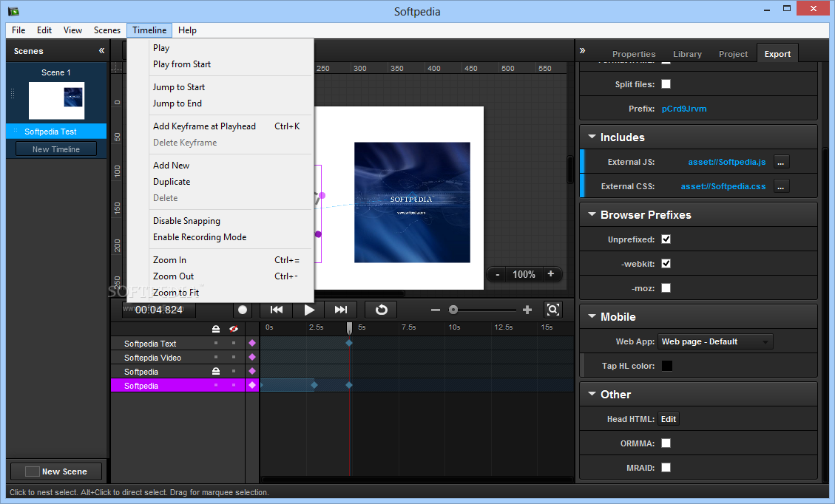The width and height of the screenshot is (835, 504).
Task: Uncheck the Unprefixed checkbox
Action: (x=666, y=239)
